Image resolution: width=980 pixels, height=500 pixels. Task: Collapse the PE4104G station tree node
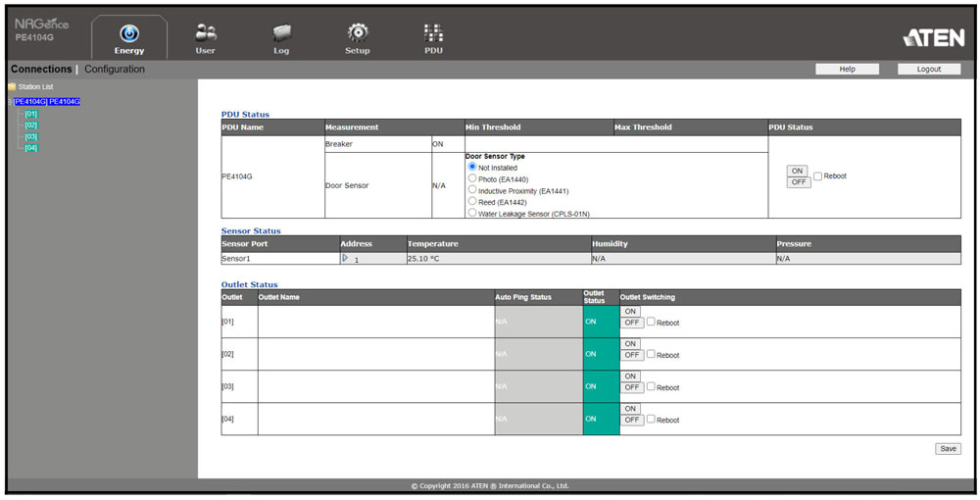coord(9,102)
